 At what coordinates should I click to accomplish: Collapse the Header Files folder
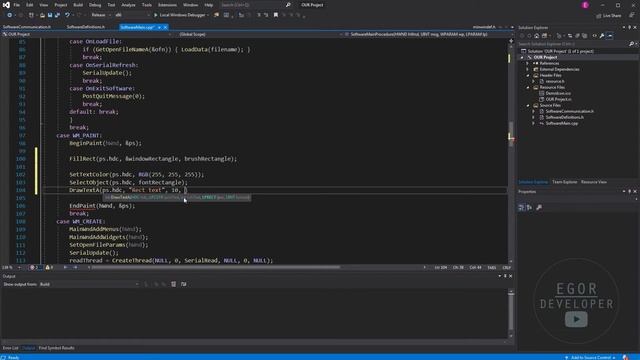click(528, 76)
